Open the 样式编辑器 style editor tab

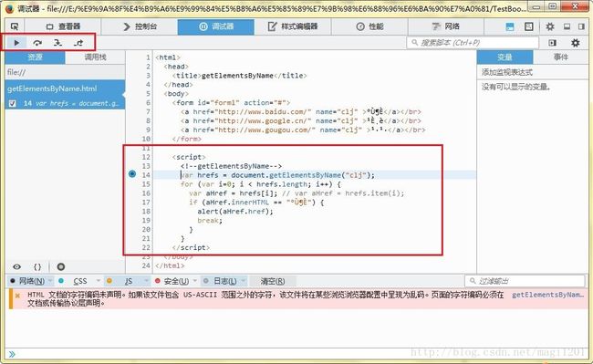293,26
